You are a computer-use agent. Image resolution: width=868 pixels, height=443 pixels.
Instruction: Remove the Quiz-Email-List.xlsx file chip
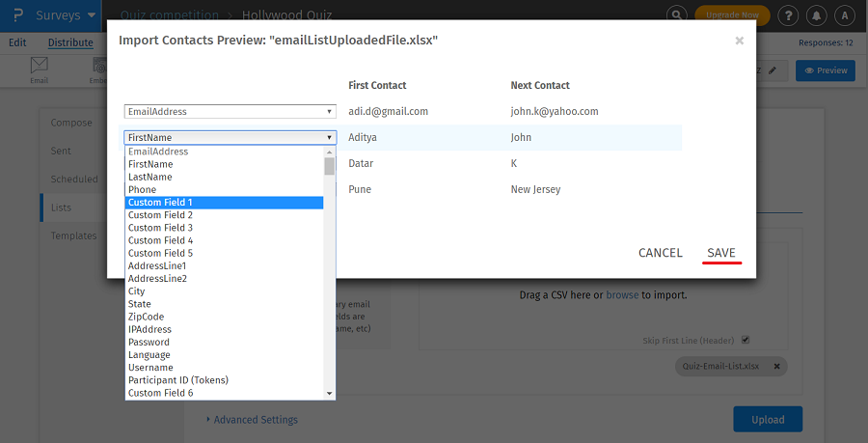pyautogui.click(x=777, y=367)
